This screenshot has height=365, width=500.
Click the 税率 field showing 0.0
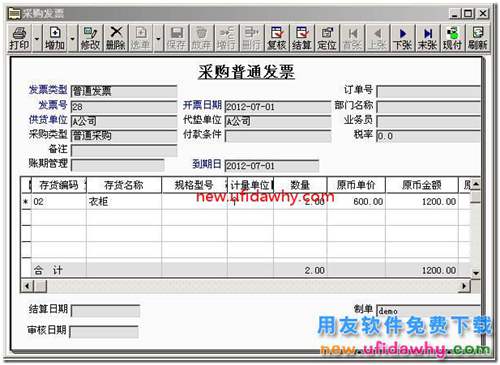pyautogui.click(x=428, y=136)
